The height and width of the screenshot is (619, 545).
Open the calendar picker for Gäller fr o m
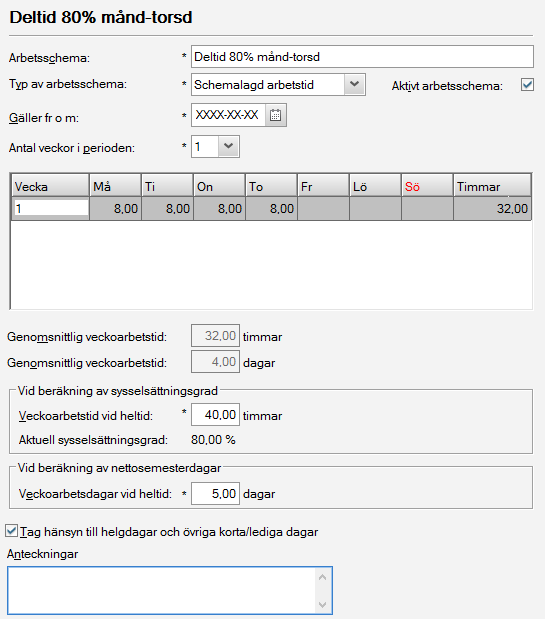pyautogui.click(x=275, y=115)
